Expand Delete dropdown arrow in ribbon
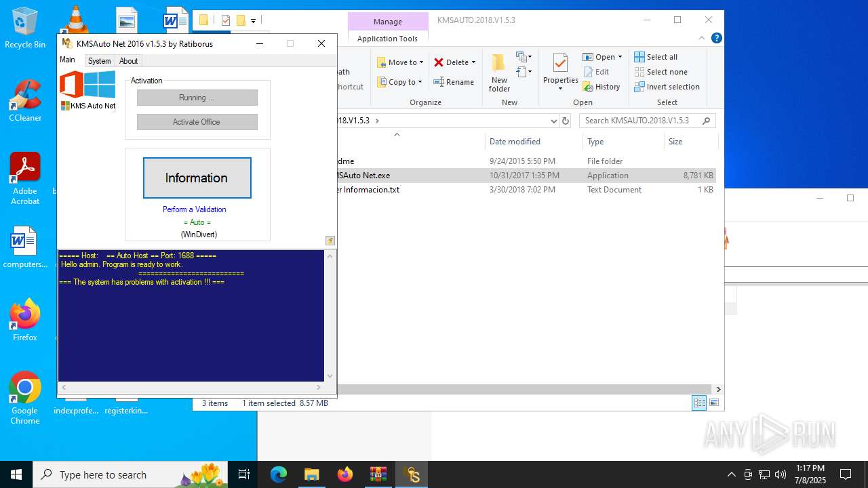Image resolution: width=868 pixels, height=488 pixels. click(473, 62)
